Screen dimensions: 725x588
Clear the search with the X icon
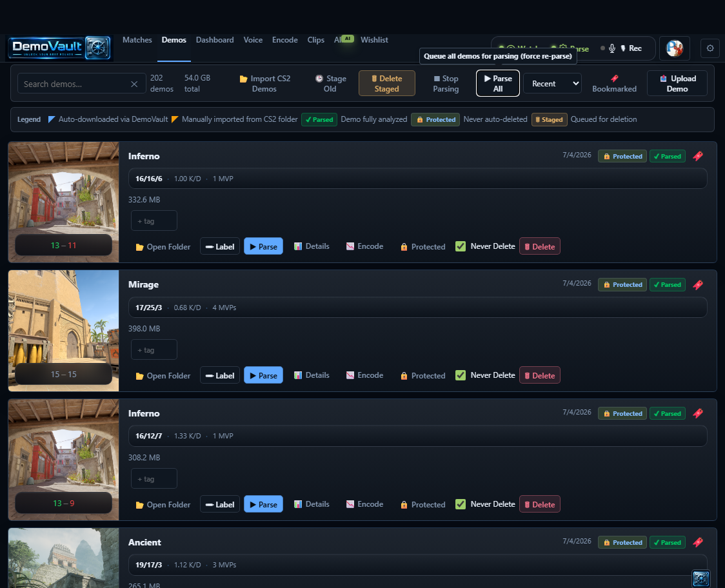[134, 84]
